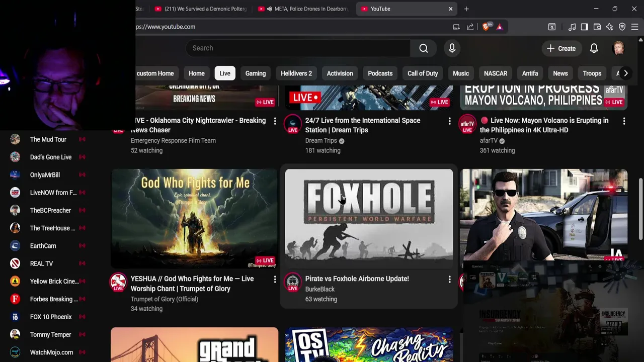
Task: Open Dad's Gone Live subscription
Action: pos(48,157)
